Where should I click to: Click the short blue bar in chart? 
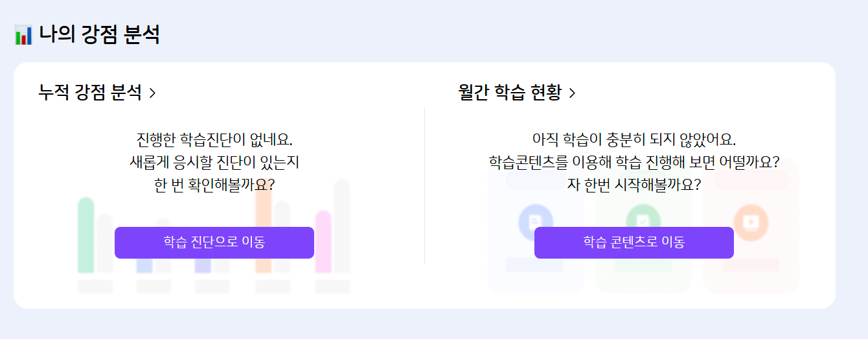pyautogui.click(x=144, y=266)
